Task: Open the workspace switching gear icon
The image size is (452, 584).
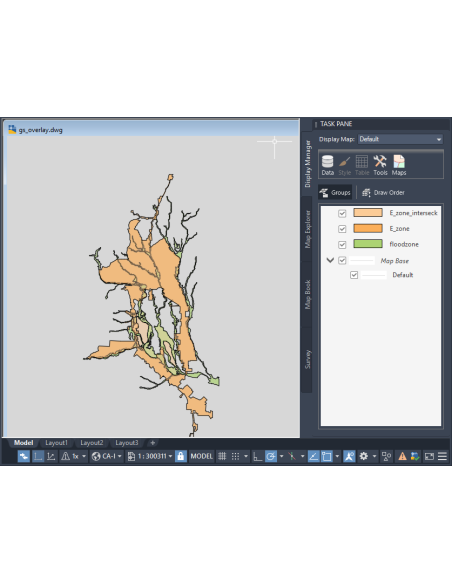Action: [x=364, y=456]
